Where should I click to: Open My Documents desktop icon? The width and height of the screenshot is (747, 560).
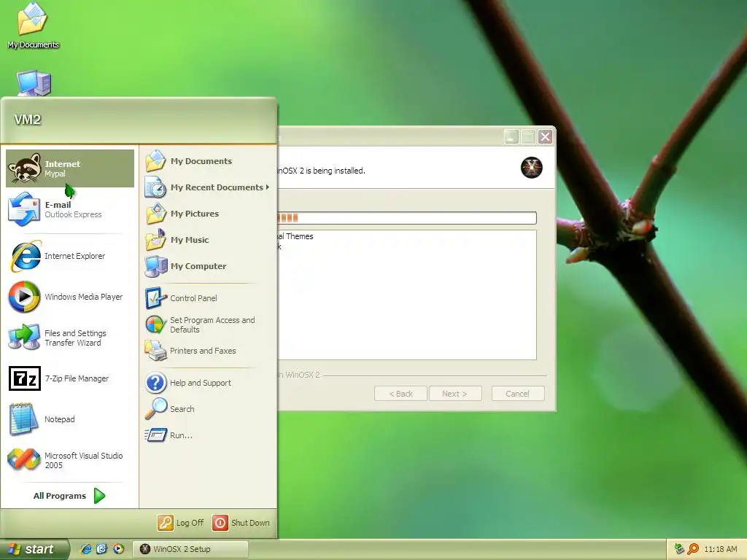pos(33,26)
